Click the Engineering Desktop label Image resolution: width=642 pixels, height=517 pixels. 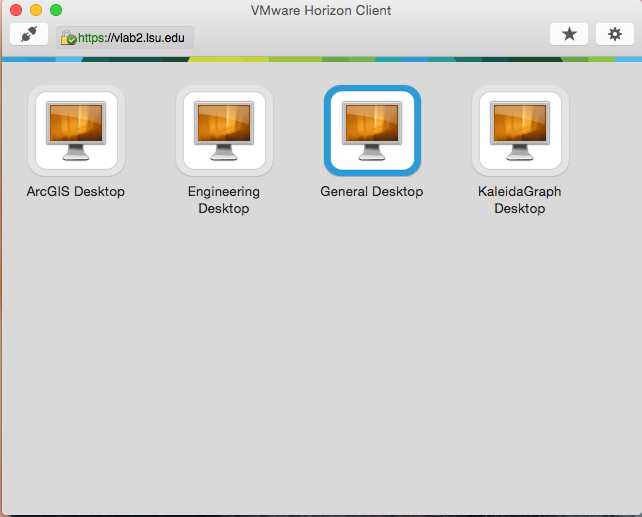224,200
